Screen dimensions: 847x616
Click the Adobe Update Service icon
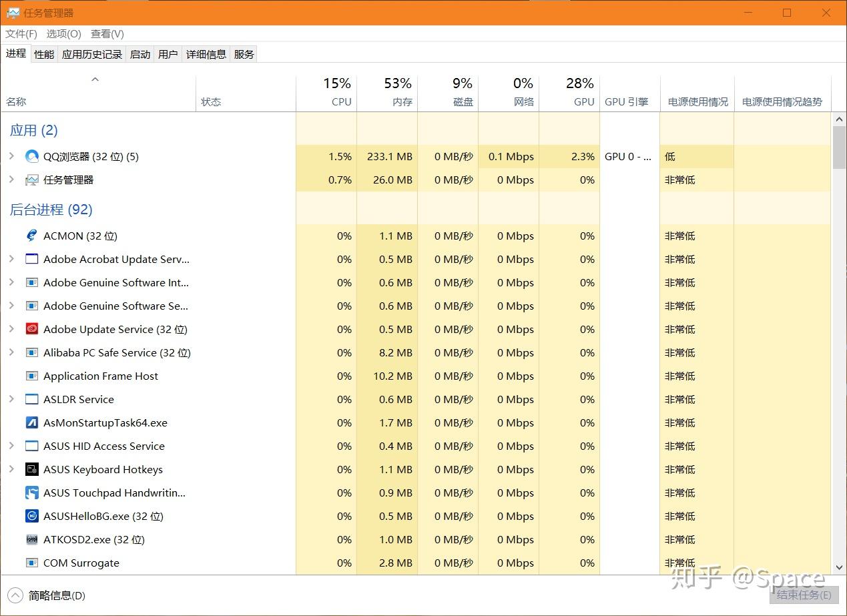pyautogui.click(x=31, y=329)
